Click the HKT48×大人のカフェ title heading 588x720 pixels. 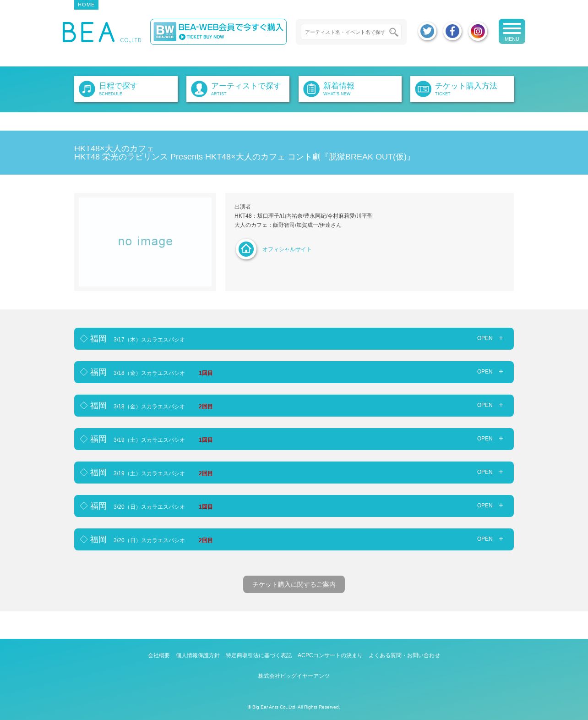pos(114,148)
